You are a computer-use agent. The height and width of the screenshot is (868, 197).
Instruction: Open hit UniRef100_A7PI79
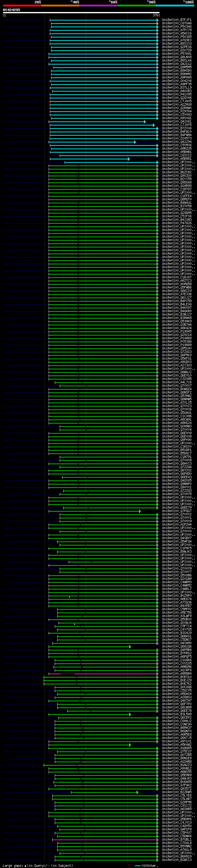point(176,30)
